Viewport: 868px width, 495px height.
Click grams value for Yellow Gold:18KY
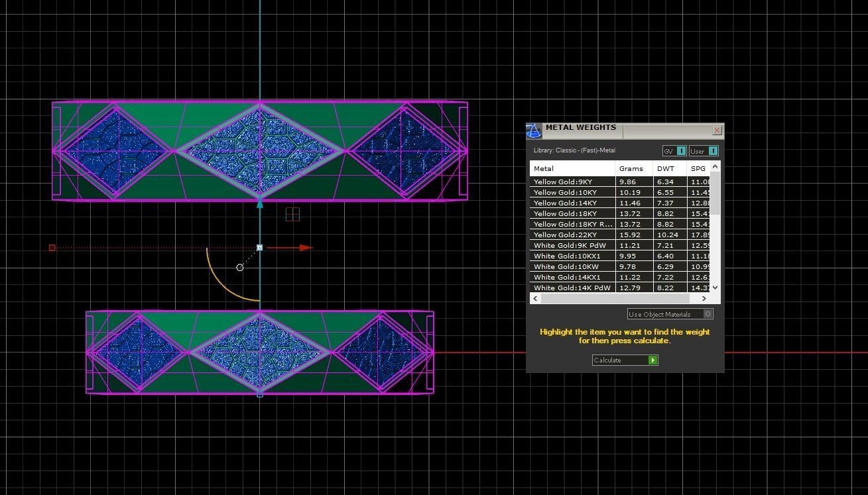pos(630,213)
